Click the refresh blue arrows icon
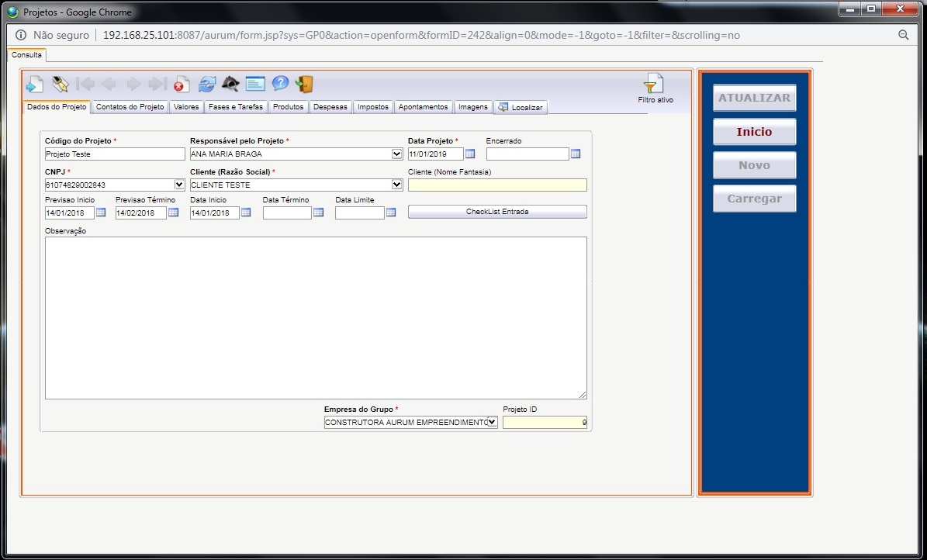The width and height of the screenshot is (927, 560). tap(207, 84)
